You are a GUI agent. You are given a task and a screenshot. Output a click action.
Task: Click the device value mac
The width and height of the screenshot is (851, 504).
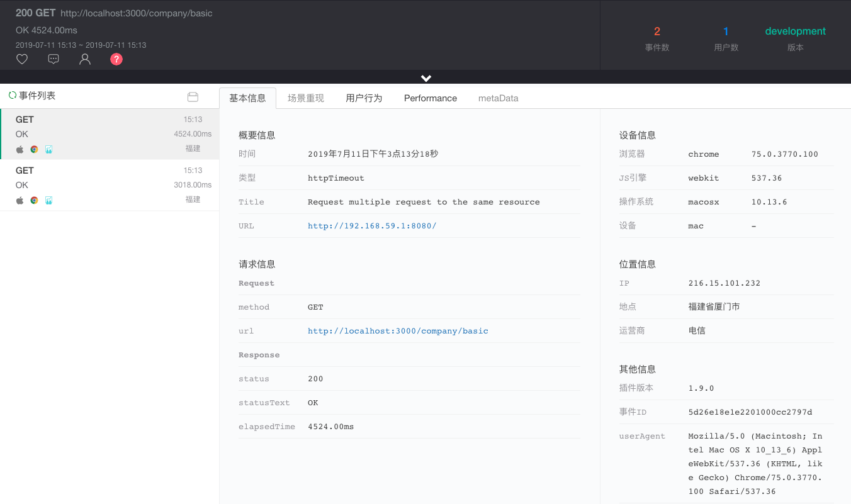(x=696, y=226)
